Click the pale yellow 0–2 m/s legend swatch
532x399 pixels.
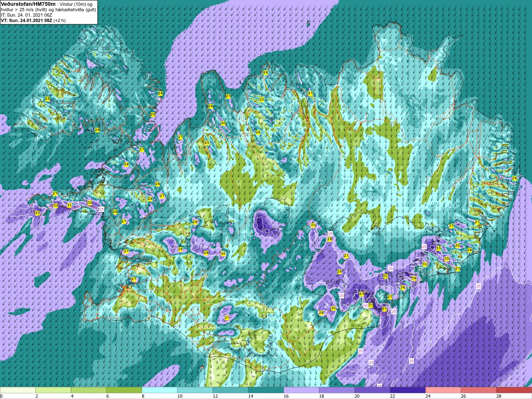tap(18, 390)
